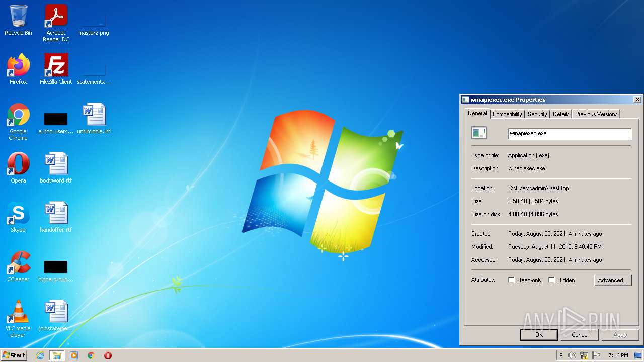The height and width of the screenshot is (362, 644).
Task: Select the FileZilla Client shortcut
Action: (56, 69)
